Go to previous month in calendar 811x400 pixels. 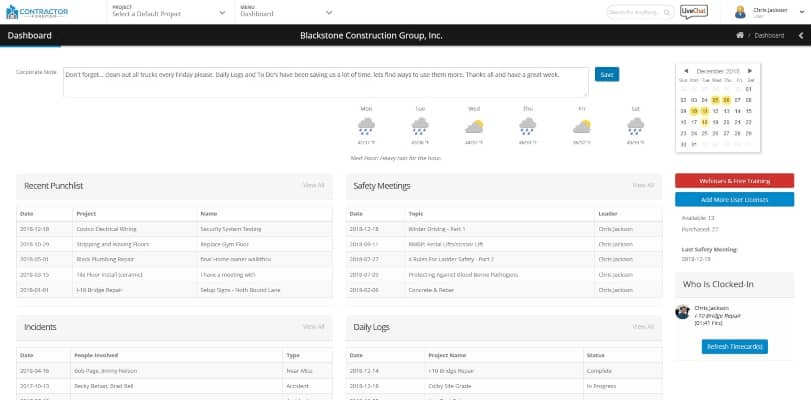pyautogui.click(x=686, y=71)
